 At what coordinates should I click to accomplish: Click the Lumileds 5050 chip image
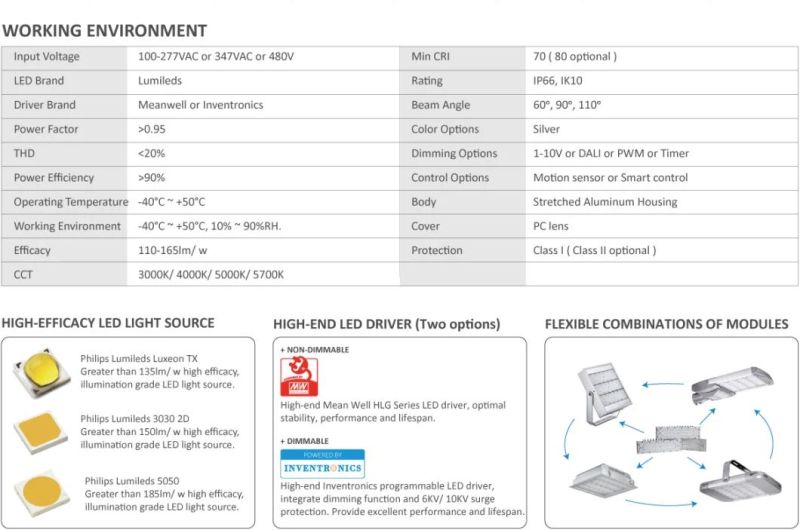pos(42,493)
